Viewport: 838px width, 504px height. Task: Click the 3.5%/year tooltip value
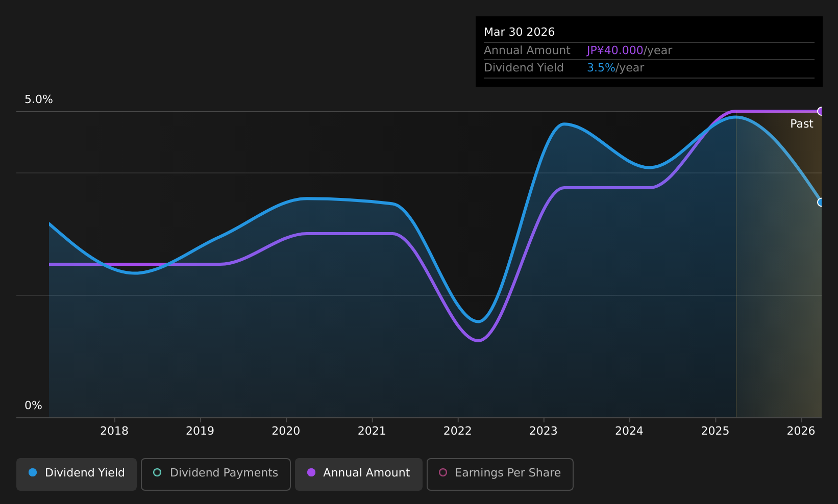pos(615,68)
